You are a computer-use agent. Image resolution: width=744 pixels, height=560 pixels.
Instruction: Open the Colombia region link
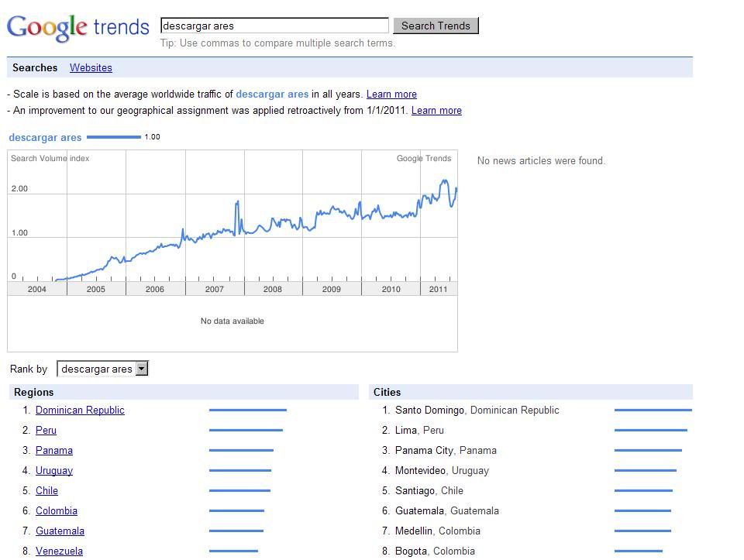(x=57, y=510)
